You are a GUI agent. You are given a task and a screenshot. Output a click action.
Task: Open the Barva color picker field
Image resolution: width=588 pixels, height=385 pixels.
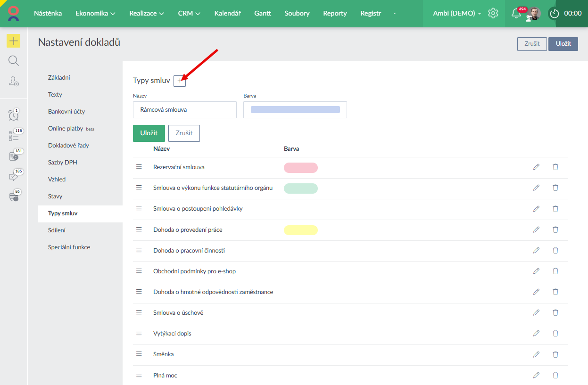tap(295, 110)
